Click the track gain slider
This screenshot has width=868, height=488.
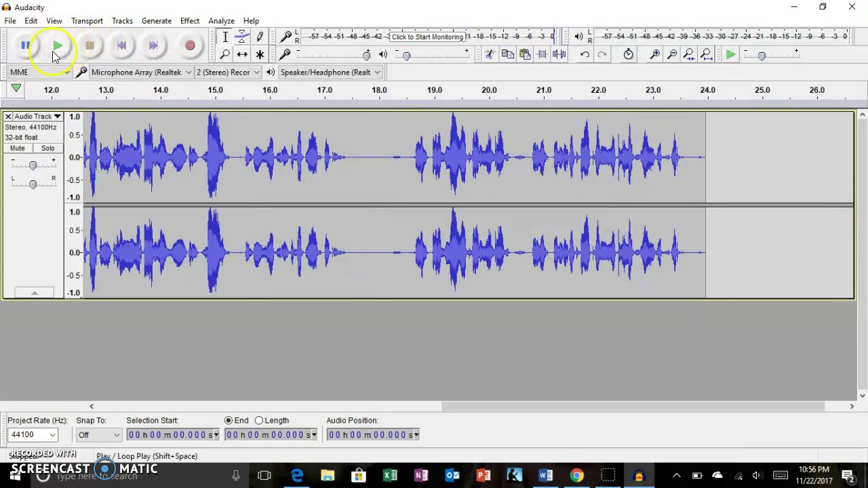coord(33,165)
